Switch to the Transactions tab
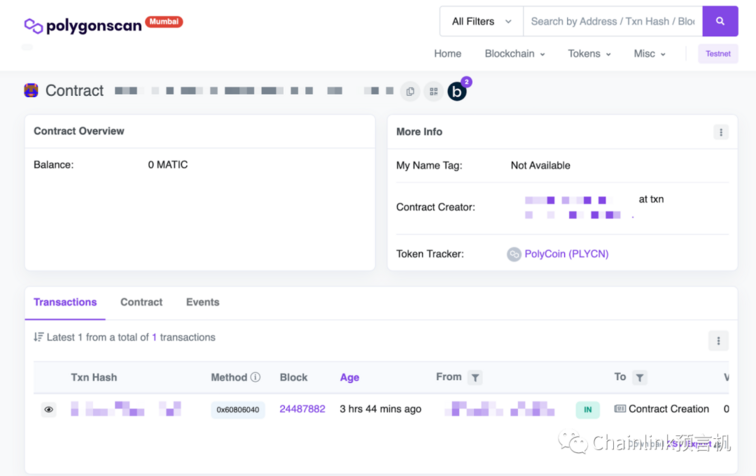This screenshot has height=476, width=756. click(x=65, y=302)
